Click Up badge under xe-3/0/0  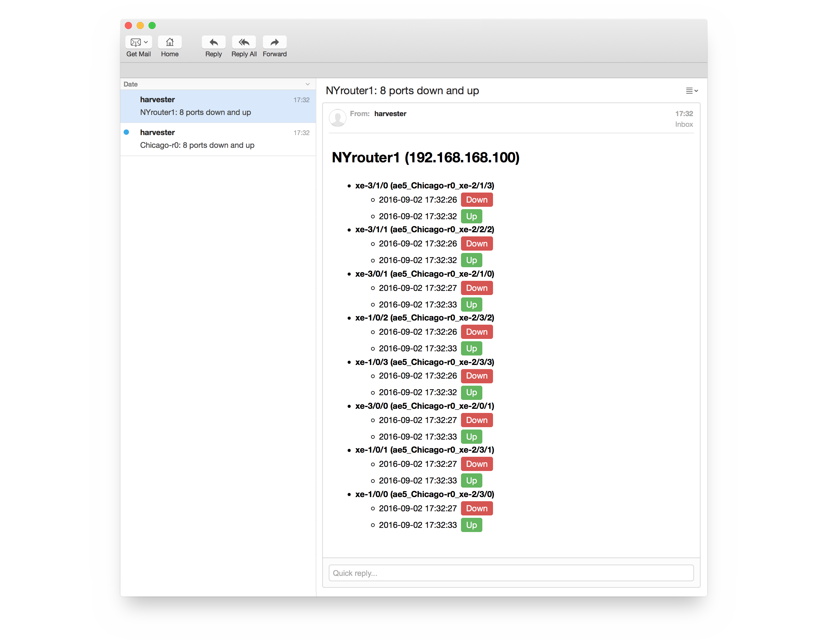471,437
